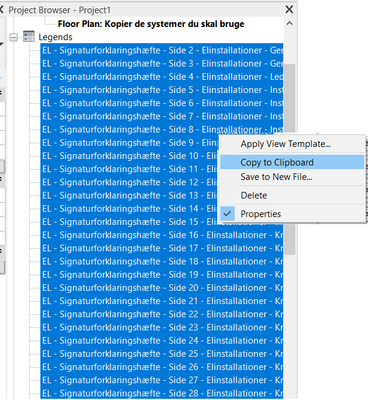The image size is (368, 400).
Task: Select legend row Side 15
Action: point(129,222)
